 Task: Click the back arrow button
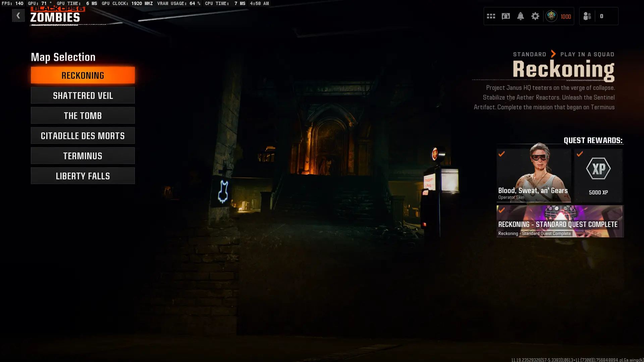tap(18, 15)
